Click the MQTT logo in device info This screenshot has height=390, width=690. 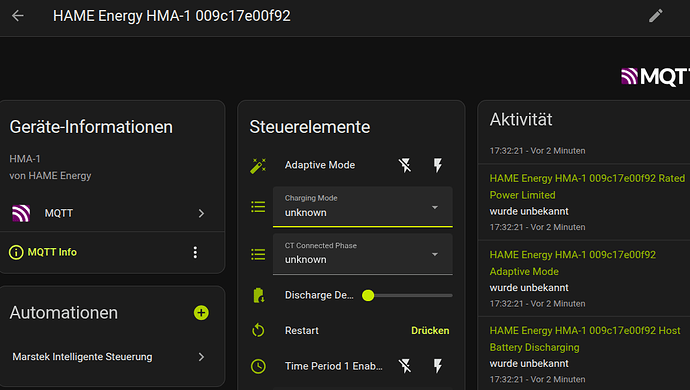click(21, 213)
